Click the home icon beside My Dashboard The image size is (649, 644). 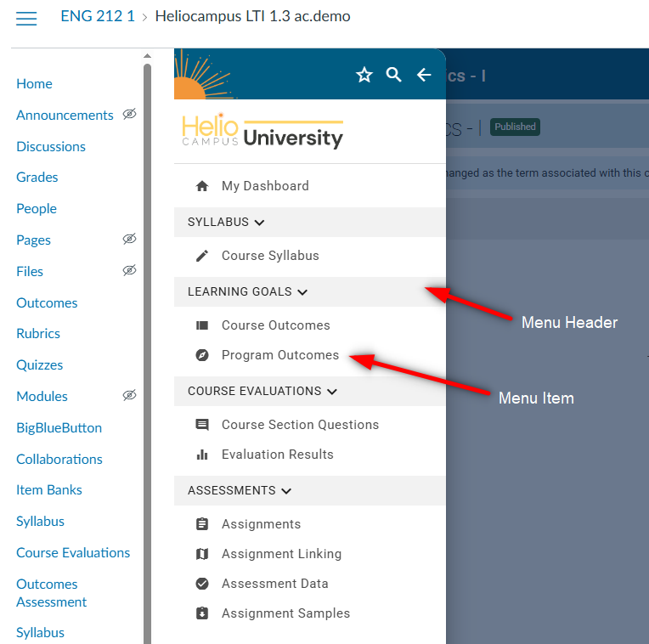pos(202,186)
